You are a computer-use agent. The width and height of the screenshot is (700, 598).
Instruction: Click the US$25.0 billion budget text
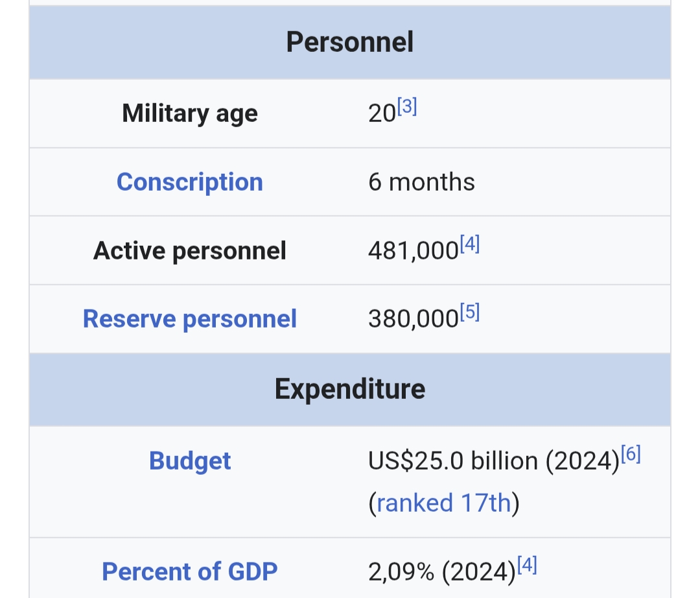click(453, 462)
